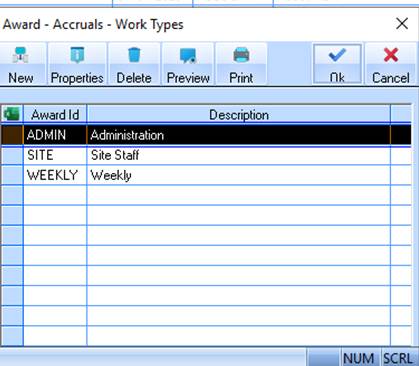Click the Weekly description cell
This screenshot has width=419, height=366.
coord(239,175)
